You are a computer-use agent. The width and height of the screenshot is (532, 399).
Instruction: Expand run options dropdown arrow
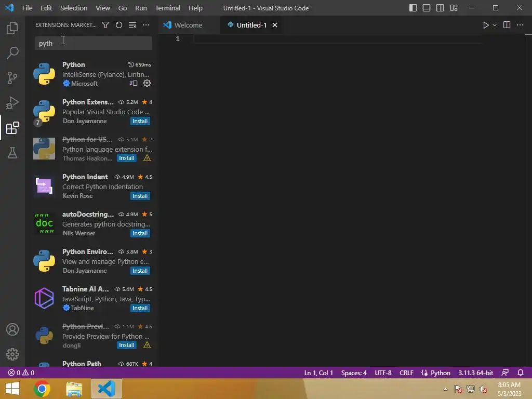pyautogui.click(x=495, y=25)
